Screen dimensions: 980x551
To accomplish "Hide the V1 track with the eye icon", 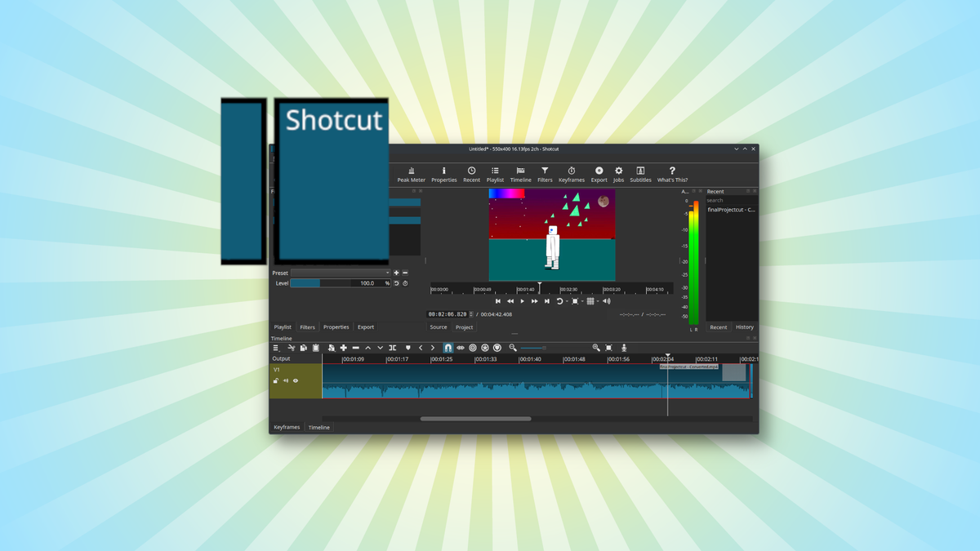I will [x=296, y=380].
